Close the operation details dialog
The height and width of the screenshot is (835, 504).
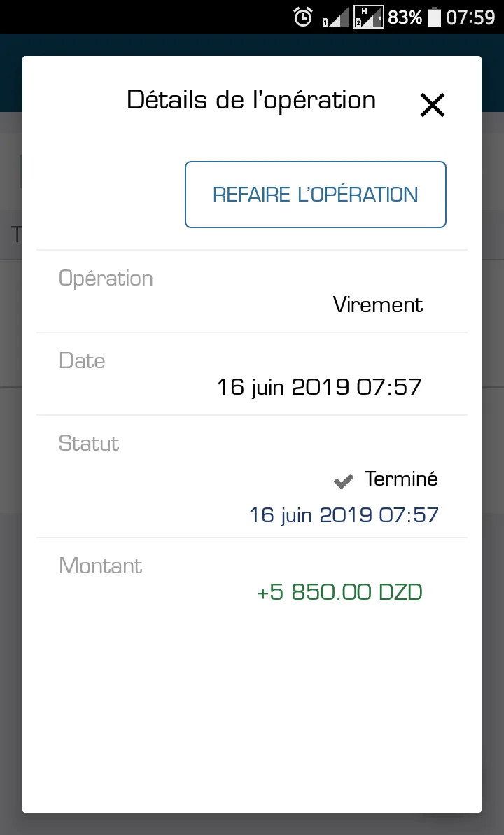coord(432,105)
